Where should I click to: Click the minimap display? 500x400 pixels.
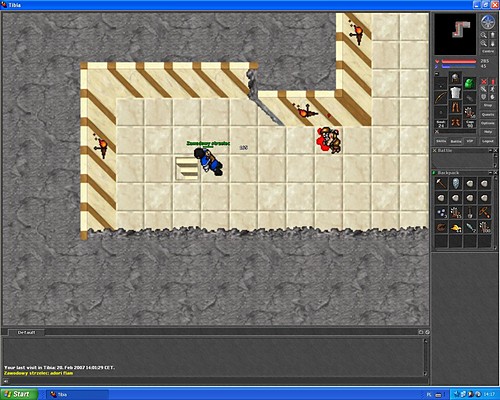point(455,34)
